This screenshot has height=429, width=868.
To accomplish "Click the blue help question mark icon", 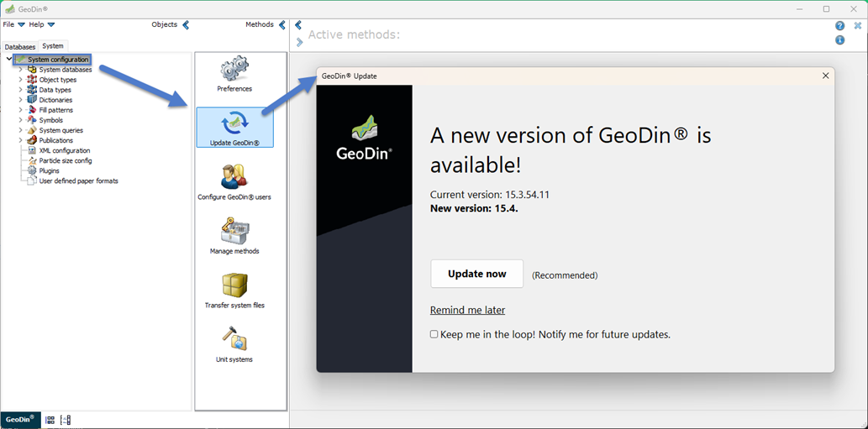I will pyautogui.click(x=839, y=26).
